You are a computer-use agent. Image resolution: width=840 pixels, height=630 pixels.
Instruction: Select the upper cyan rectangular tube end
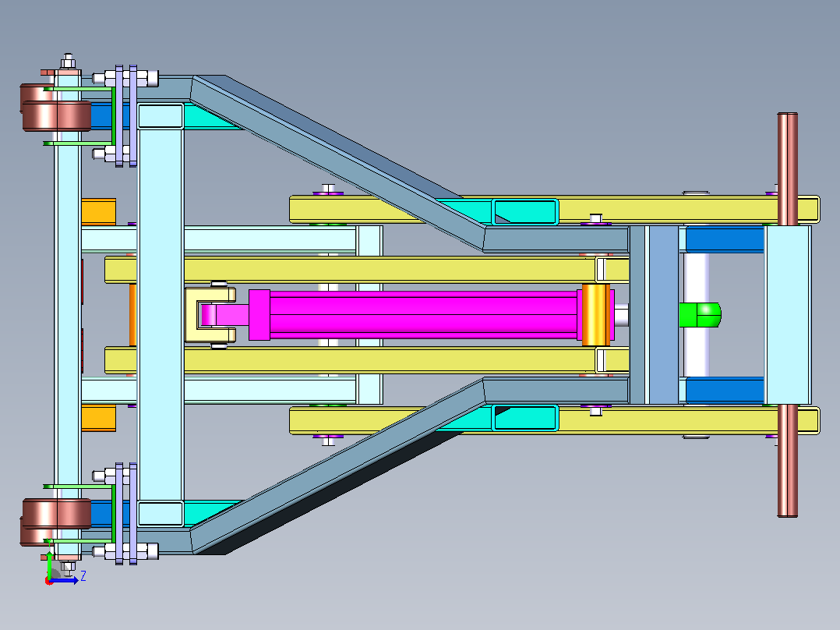(x=525, y=212)
